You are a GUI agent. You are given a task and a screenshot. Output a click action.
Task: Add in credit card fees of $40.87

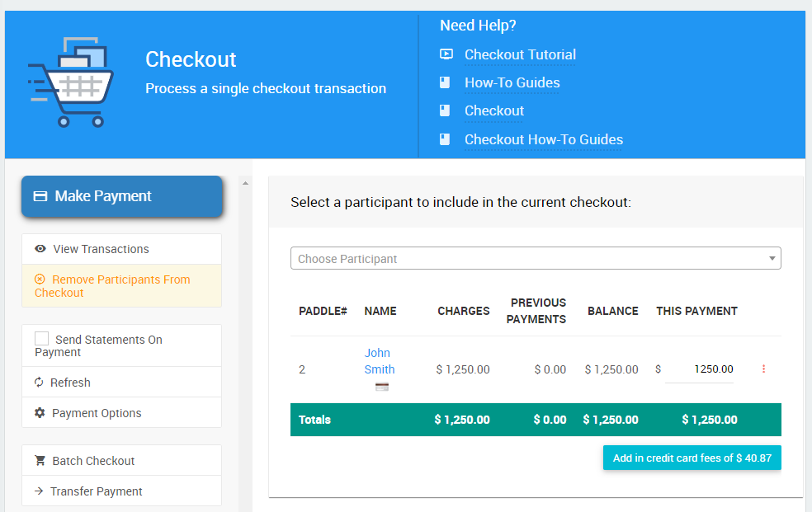pyautogui.click(x=692, y=458)
